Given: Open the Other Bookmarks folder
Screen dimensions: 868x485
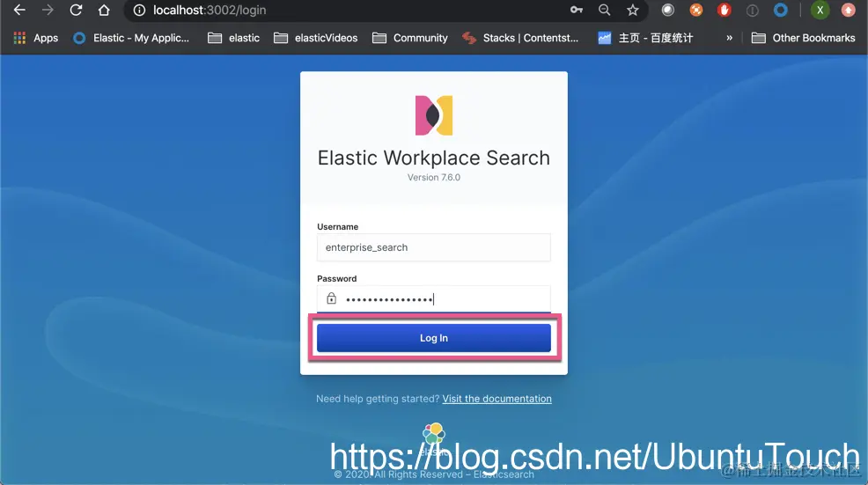Looking at the screenshot, I should [x=803, y=38].
